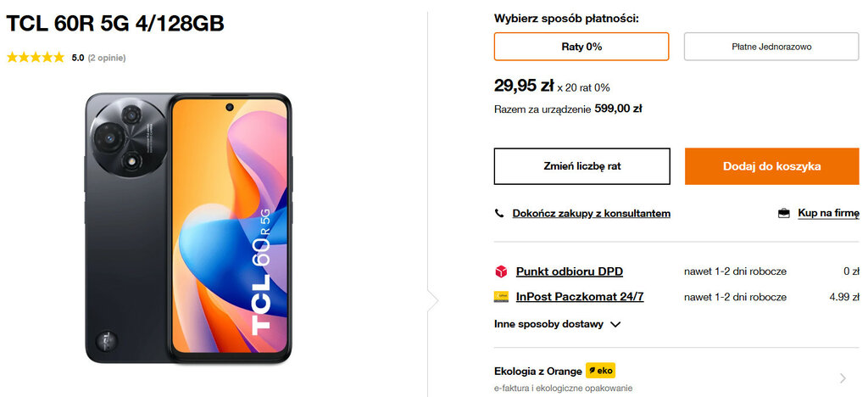Open the Ekologia z Orange section
Viewport: 868px width, 397px height.
coord(538,371)
